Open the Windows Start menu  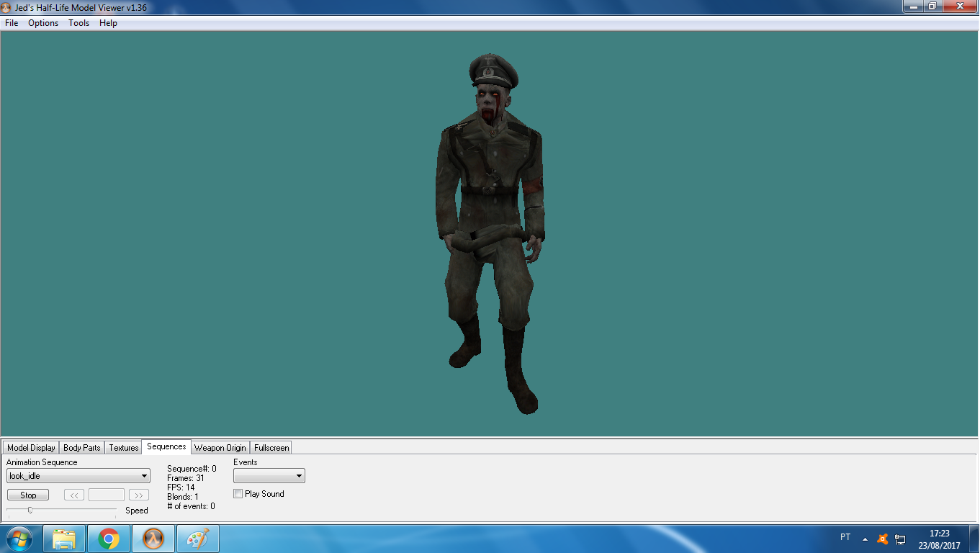click(x=19, y=539)
